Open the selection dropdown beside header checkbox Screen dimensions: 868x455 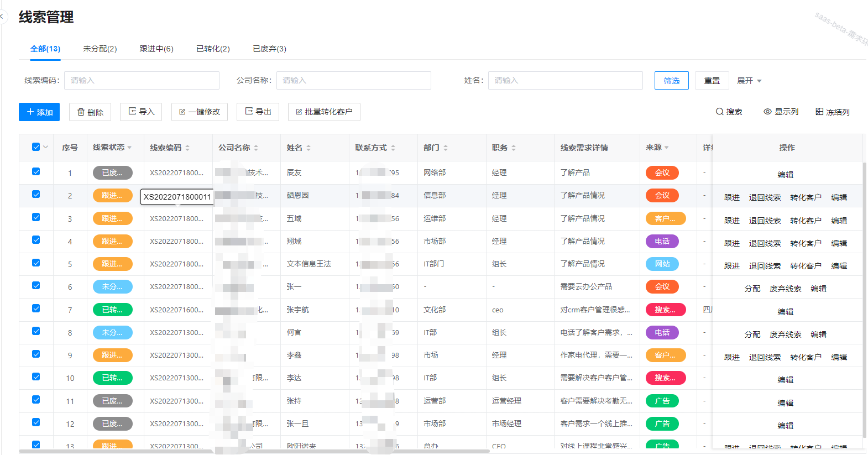coord(45,147)
